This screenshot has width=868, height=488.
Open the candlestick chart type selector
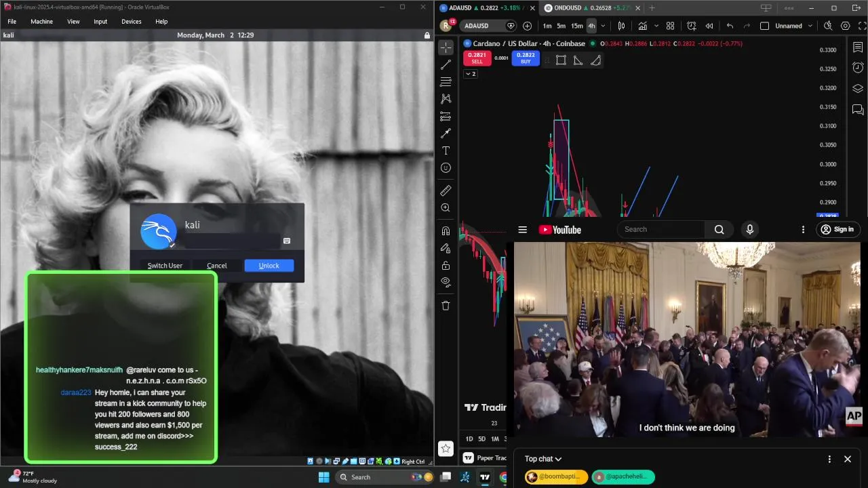pos(621,26)
